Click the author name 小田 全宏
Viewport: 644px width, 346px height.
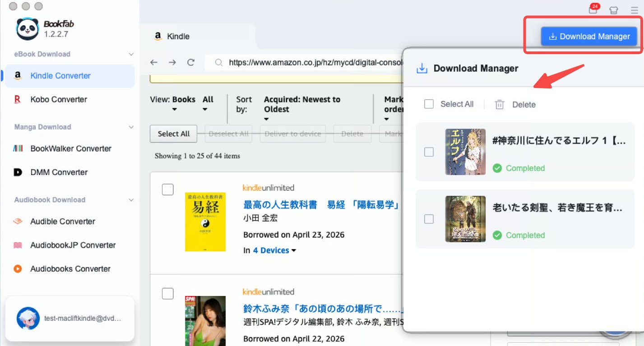point(260,218)
